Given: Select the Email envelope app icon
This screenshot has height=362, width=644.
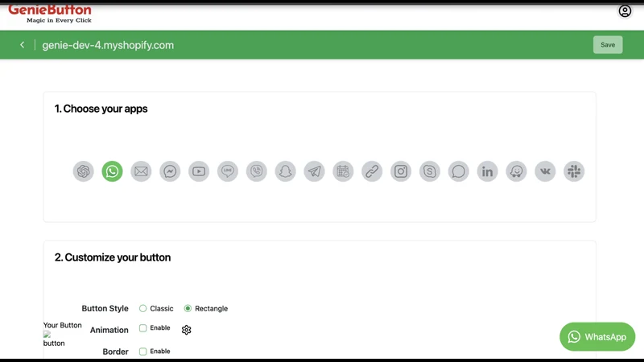Looking at the screenshot, I should 141,171.
